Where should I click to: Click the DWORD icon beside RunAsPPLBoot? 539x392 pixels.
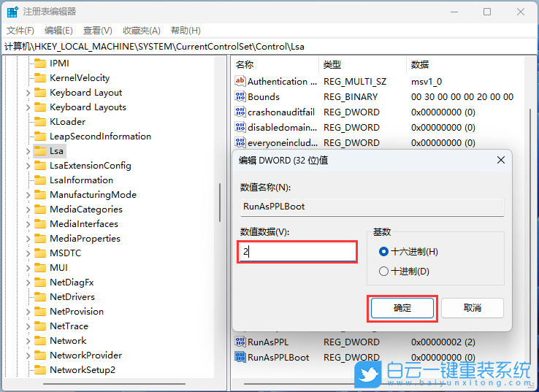point(240,357)
